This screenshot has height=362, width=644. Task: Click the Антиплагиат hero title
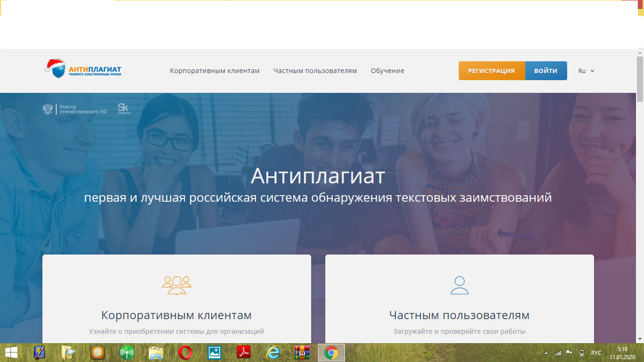318,175
